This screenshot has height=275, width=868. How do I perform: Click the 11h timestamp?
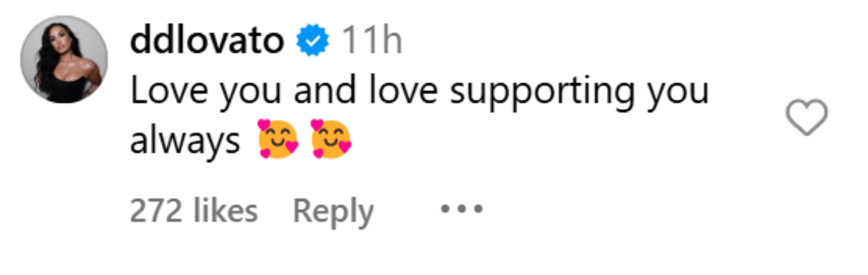[371, 41]
